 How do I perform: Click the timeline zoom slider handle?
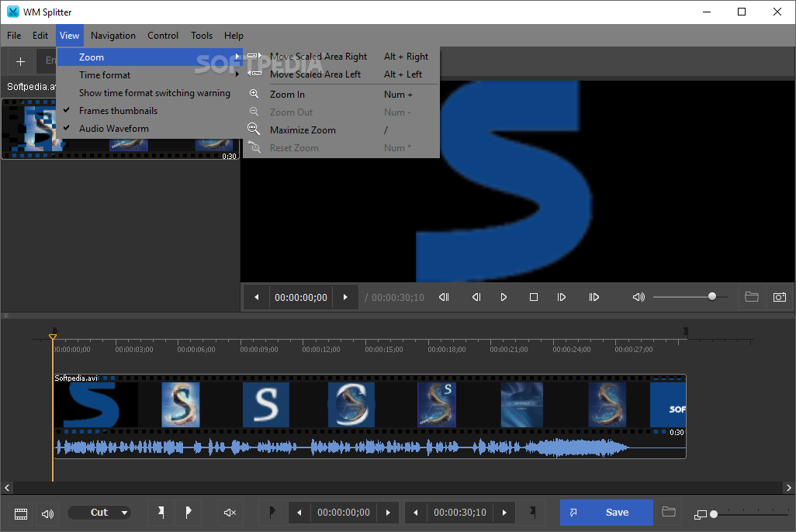coord(714,514)
